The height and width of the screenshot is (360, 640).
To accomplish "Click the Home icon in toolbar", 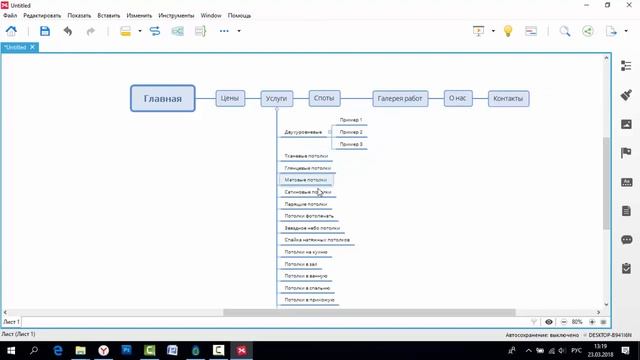I will point(11,31).
